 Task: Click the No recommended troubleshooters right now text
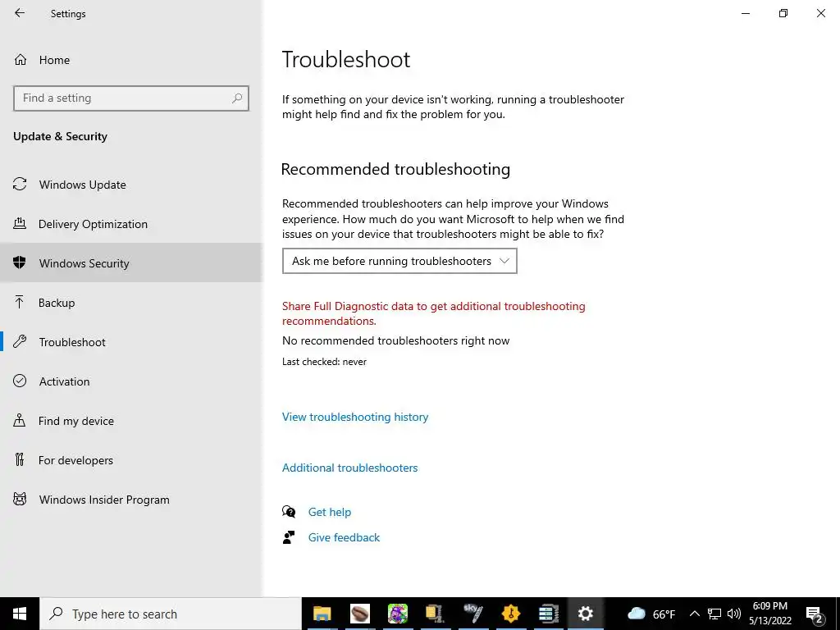pyautogui.click(x=396, y=340)
